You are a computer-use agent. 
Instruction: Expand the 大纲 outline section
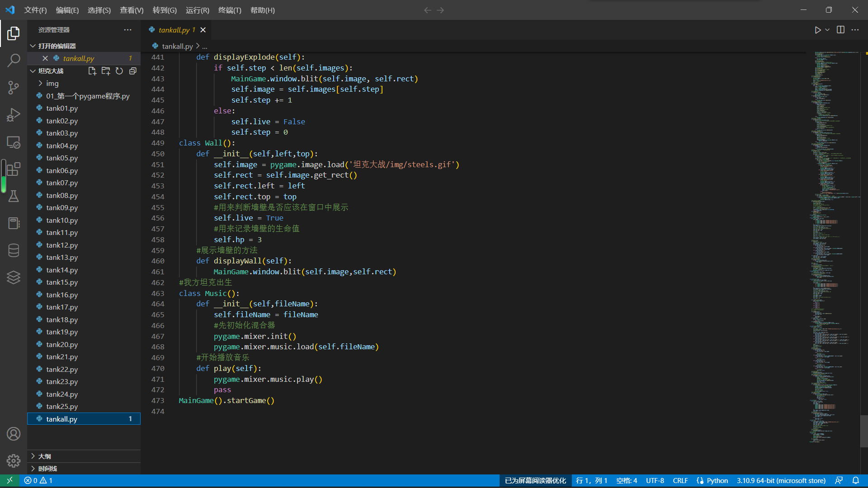84,456
